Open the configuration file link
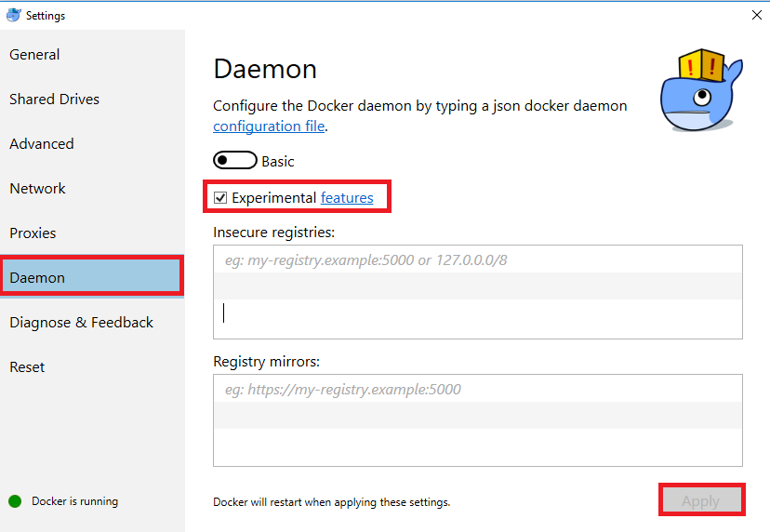The image size is (770, 532). (269, 126)
